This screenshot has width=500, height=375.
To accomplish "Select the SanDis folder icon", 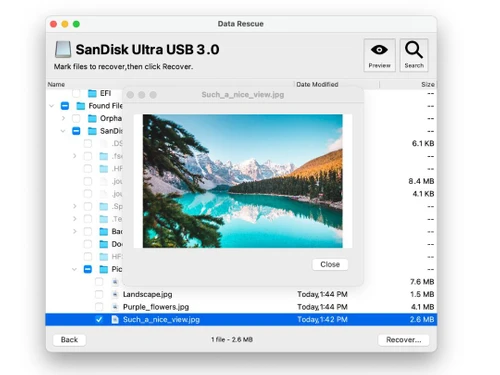I will 92,131.
